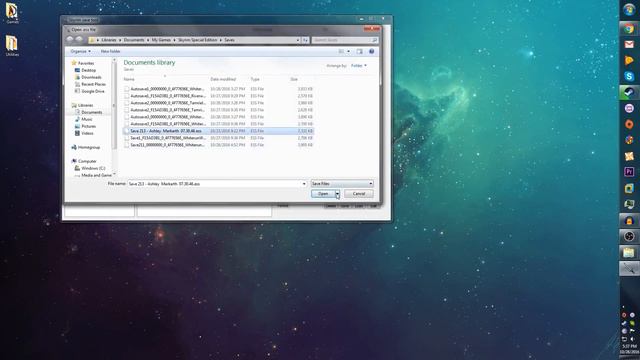Open Games folder on desktop
Screen dimensions: 640x360
pyautogui.click(x=12, y=13)
